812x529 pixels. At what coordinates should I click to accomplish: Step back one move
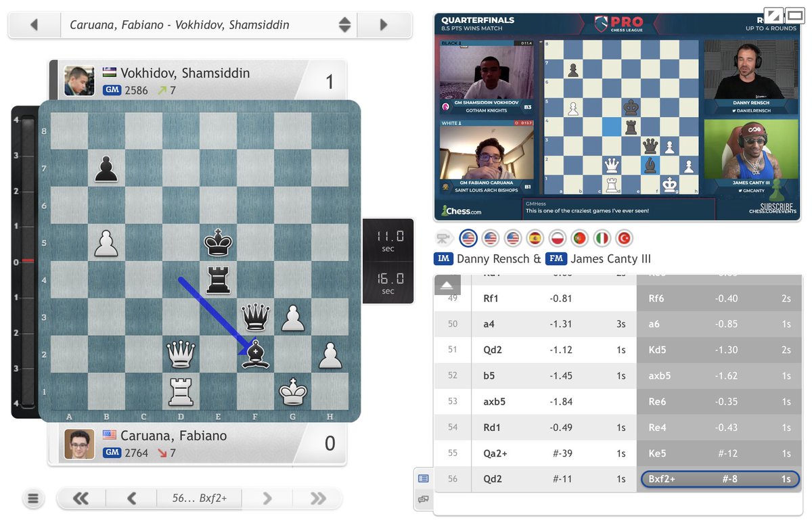click(x=132, y=499)
